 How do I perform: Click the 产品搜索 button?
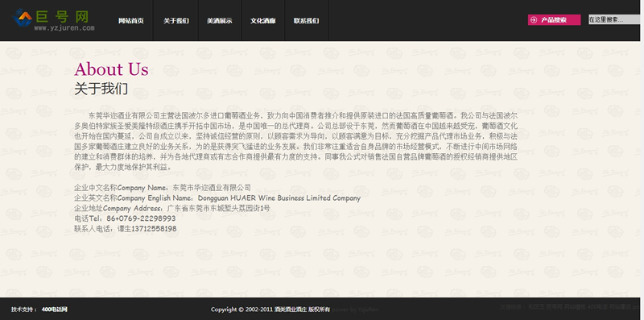(x=554, y=19)
